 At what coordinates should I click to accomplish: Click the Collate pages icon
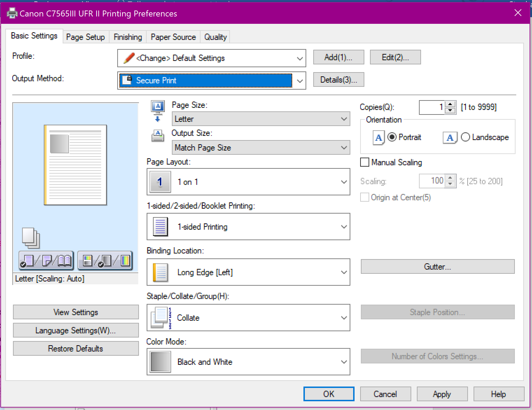point(161,318)
